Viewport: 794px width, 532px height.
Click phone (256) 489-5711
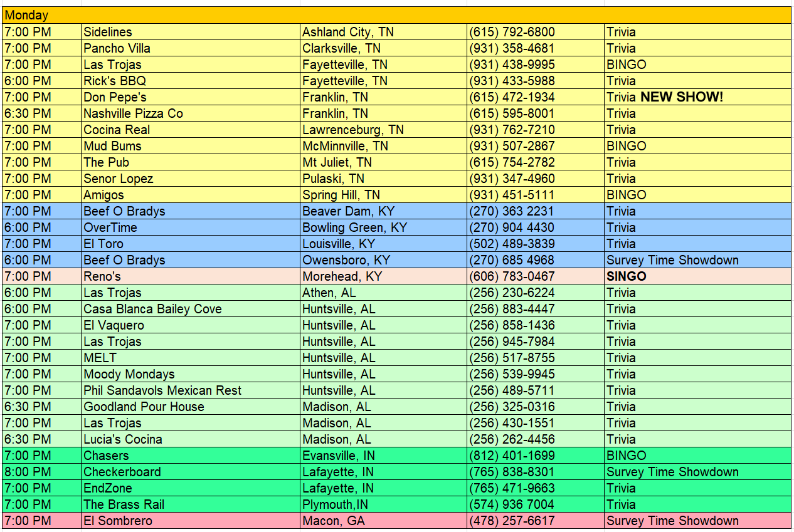(536, 390)
